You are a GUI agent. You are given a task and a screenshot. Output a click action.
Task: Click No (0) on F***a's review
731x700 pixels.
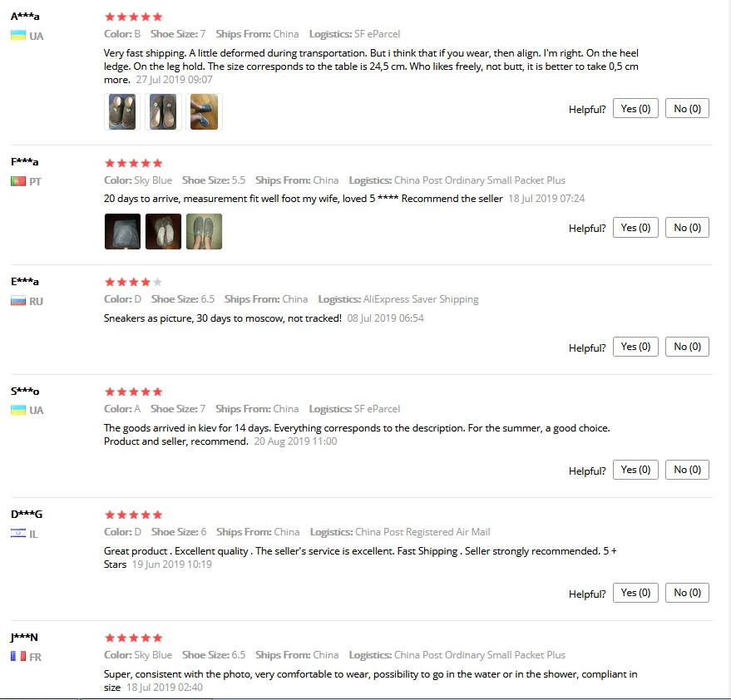[687, 228]
